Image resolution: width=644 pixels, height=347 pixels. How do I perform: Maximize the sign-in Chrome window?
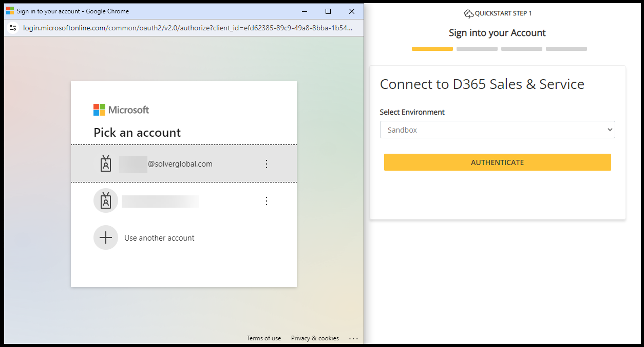coord(328,11)
